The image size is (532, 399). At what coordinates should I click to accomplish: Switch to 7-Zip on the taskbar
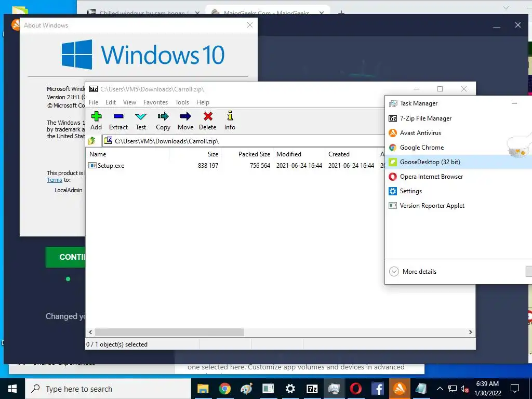click(312, 389)
